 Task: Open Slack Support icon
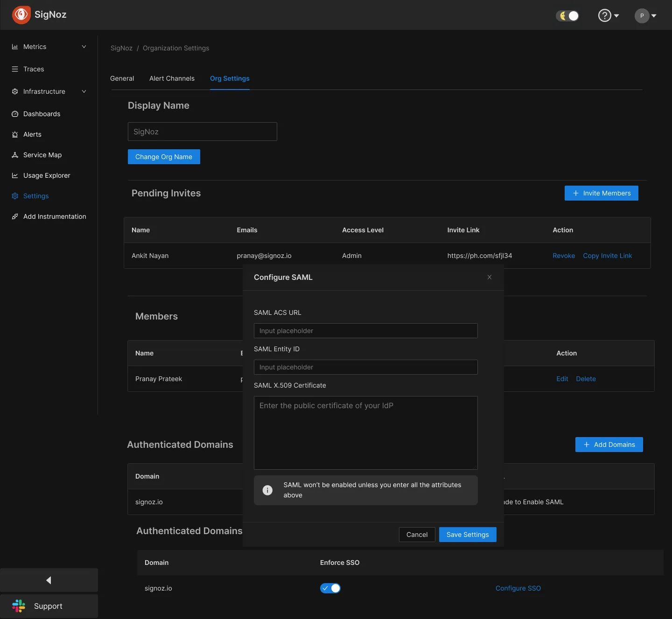click(x=19, y=606)
